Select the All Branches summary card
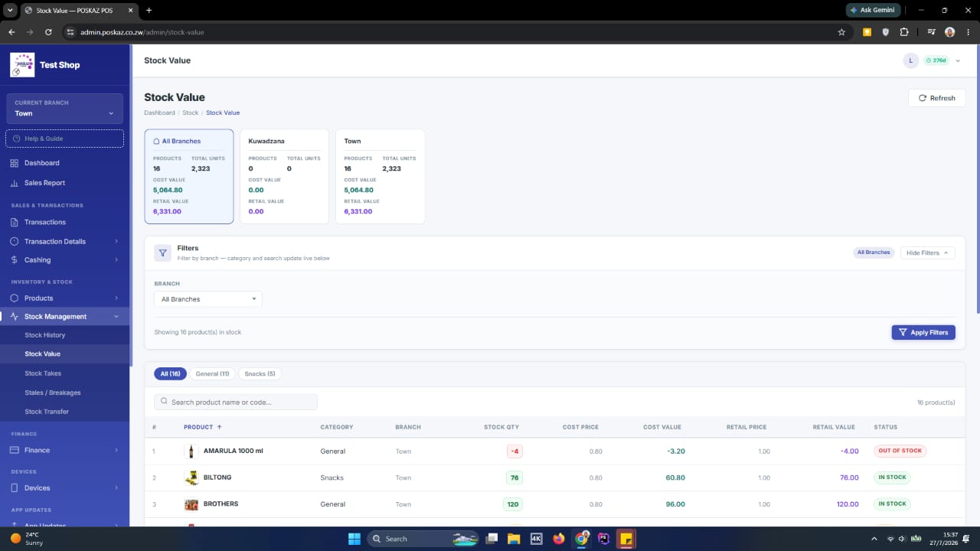This screenshot has height=551, width=980. pos(189,176)
